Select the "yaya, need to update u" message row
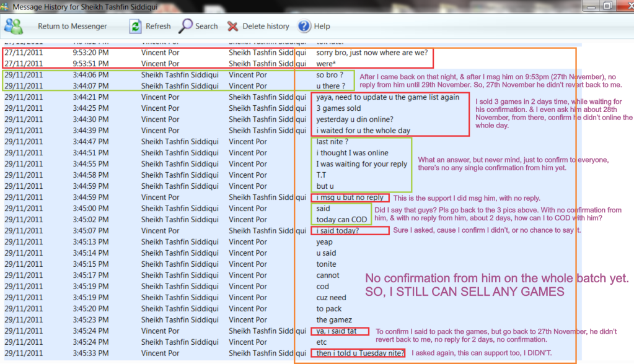The width and height of the screenshot is (634, 364). coord(387,97)
